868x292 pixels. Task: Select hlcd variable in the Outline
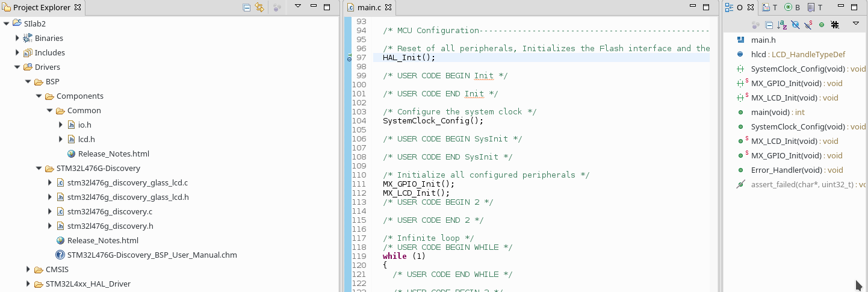(758, 54)
